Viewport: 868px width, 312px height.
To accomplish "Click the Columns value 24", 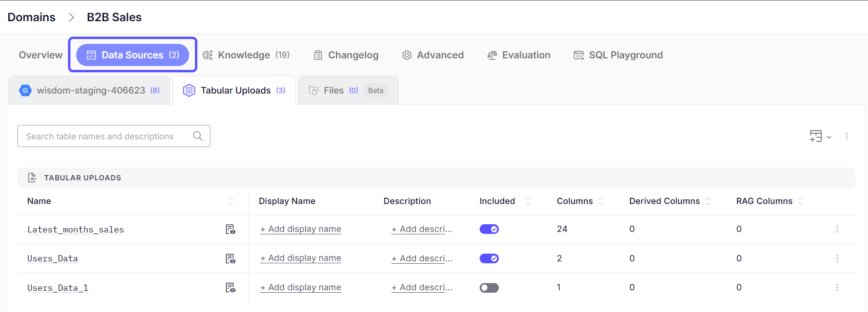I will (x=562, y=229).
